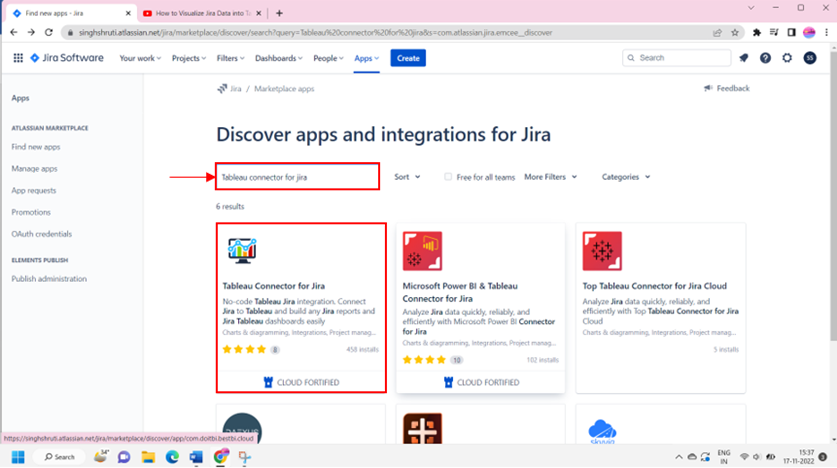Viewport: 837px width, 468px height.
Task: Click the browser Back arrow
Action: [14, 33]
